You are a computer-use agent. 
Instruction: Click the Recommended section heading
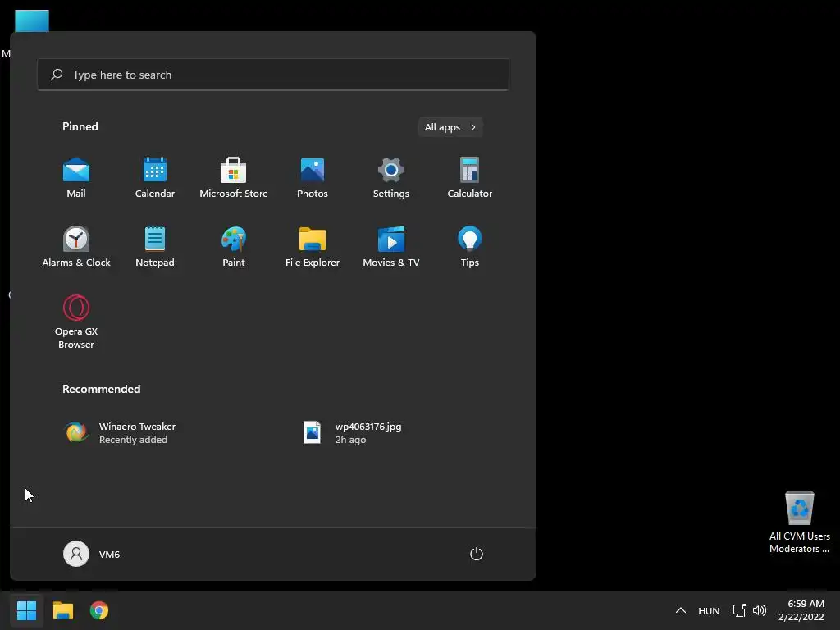pyautogui.click(x=101, y=389)
